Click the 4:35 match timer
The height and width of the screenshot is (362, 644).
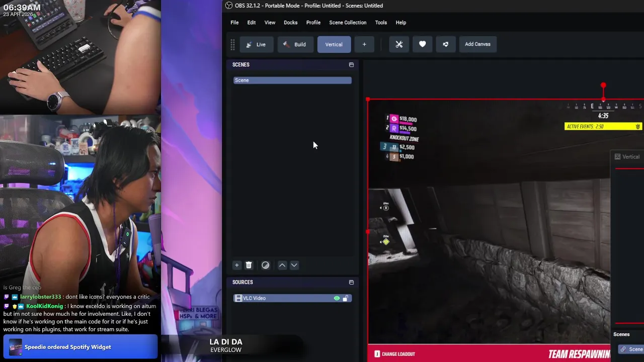[603, 116]
